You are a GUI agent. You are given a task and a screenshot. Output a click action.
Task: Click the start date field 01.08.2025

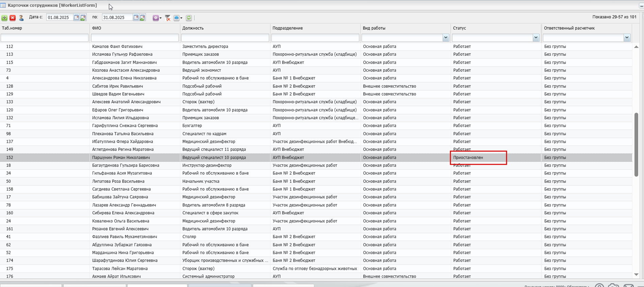[60, 18]
